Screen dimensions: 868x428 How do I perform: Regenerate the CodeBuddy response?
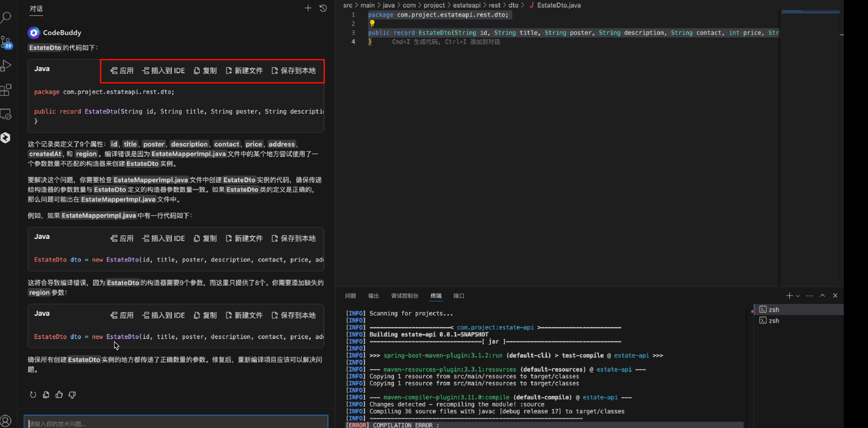pyautogui.click(x=33, y=395)
